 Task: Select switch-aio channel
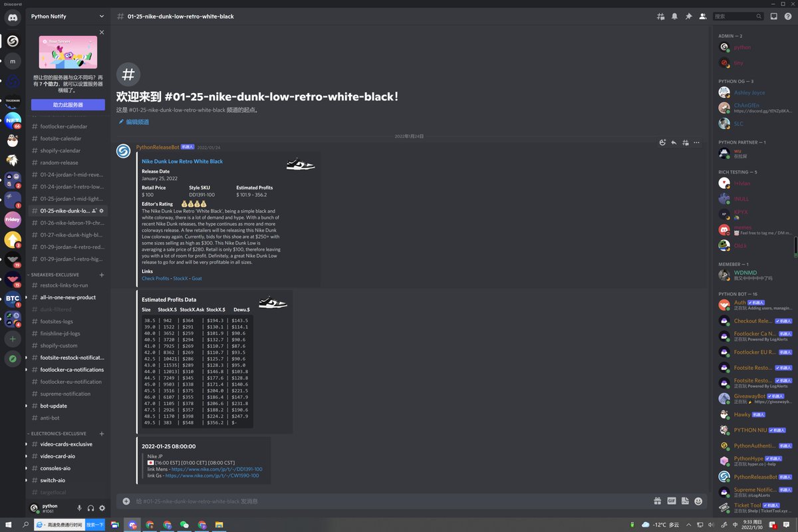[68, 480]
